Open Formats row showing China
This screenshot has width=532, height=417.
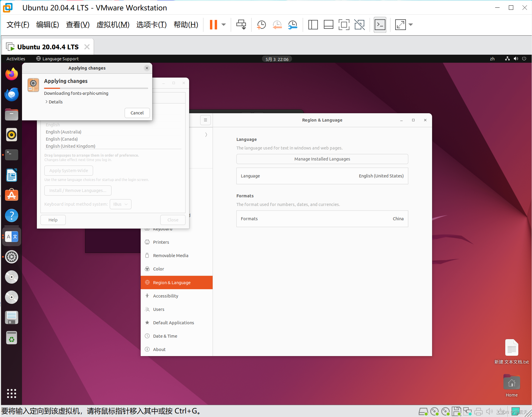322,219
